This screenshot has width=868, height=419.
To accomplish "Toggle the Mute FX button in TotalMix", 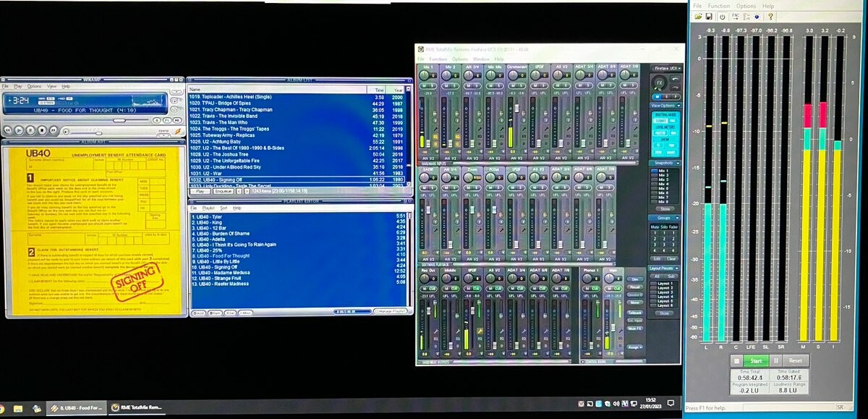I will click(x=634, y=328).
